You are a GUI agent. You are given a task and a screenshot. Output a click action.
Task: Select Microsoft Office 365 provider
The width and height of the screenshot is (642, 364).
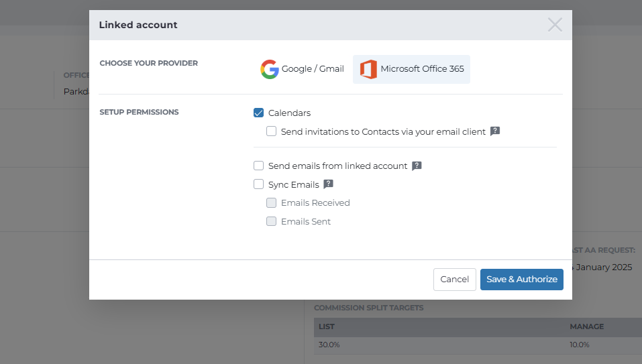411,69
